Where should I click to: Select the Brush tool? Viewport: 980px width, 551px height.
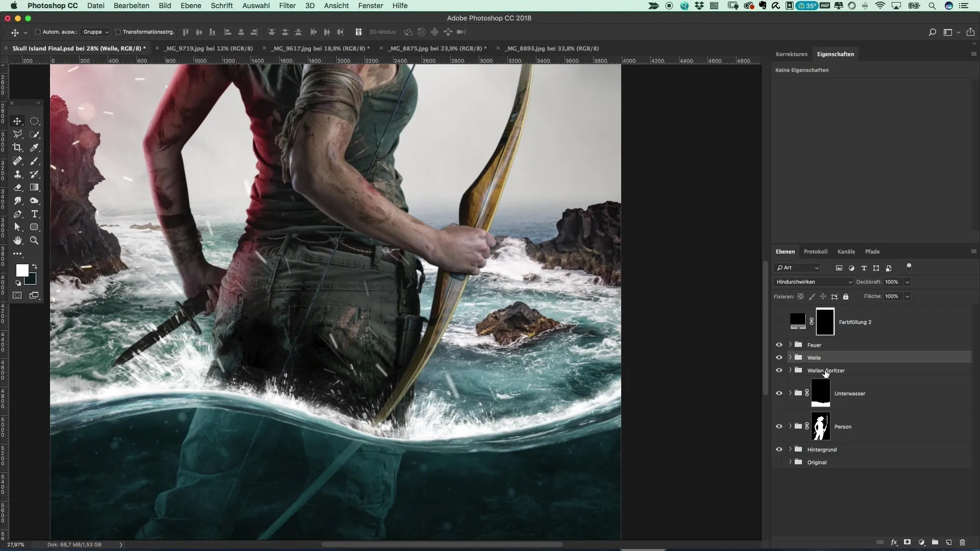(34, 161)
